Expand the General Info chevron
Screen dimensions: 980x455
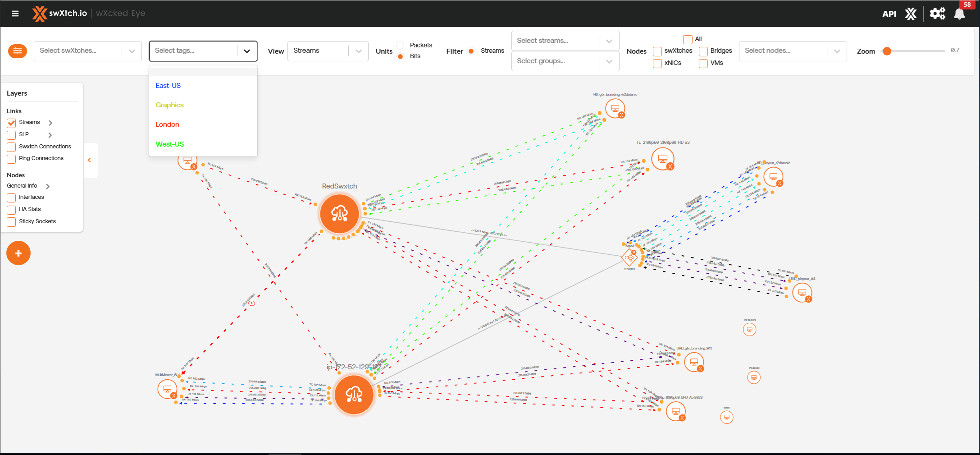[x=48, y=186]
